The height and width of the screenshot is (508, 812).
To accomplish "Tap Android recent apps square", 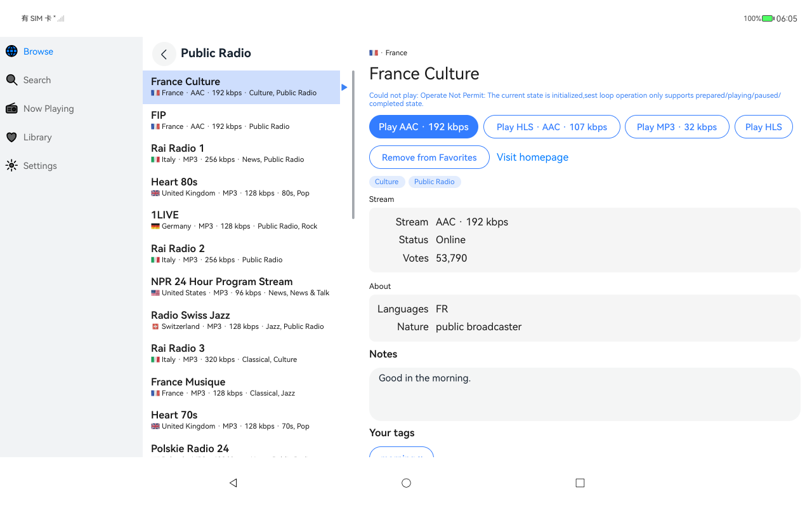I will tap(580, 483).
